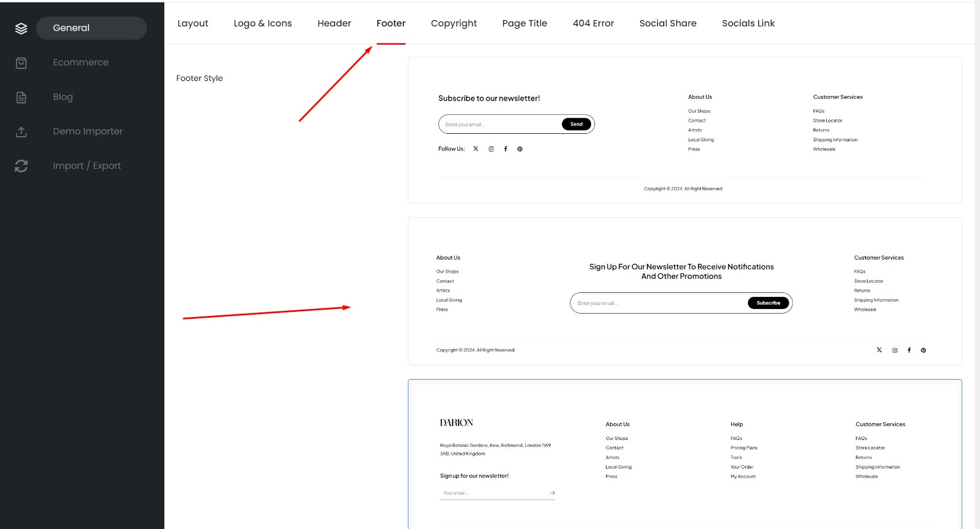This screenshot has height=529, width=980.
Task: Switch to the Logo & Icons tab
Action: tap(263, 24)
